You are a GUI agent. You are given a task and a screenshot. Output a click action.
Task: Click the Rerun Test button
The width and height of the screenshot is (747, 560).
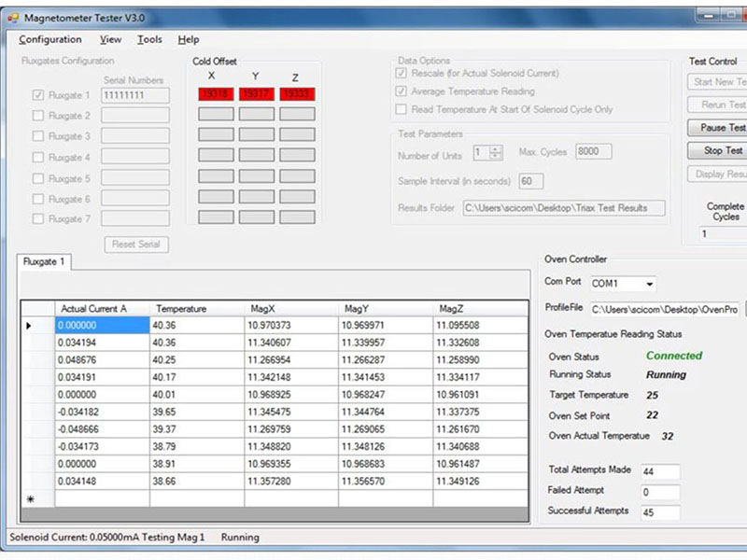(x=717, y=105)
